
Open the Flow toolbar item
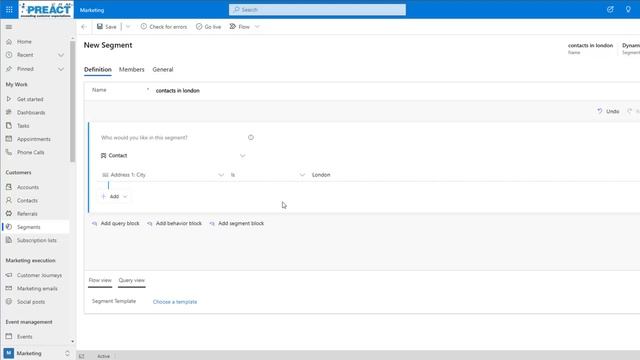[240, 27]
